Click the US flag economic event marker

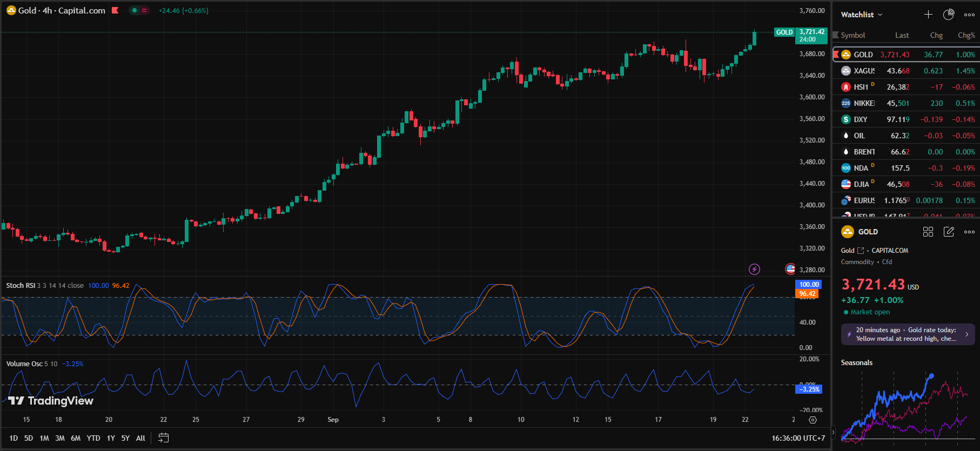(790, 269)
